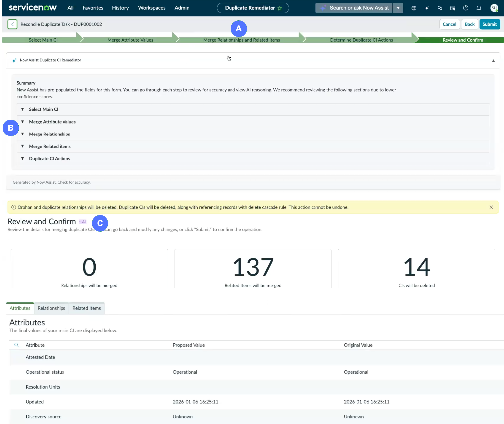Open the Workspaces menu
The image size is (504, 424).
click(152, 8)
